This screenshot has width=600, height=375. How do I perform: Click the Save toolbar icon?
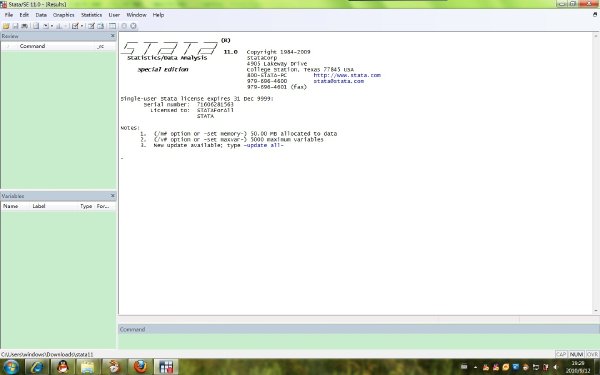[x=15, y=26]
